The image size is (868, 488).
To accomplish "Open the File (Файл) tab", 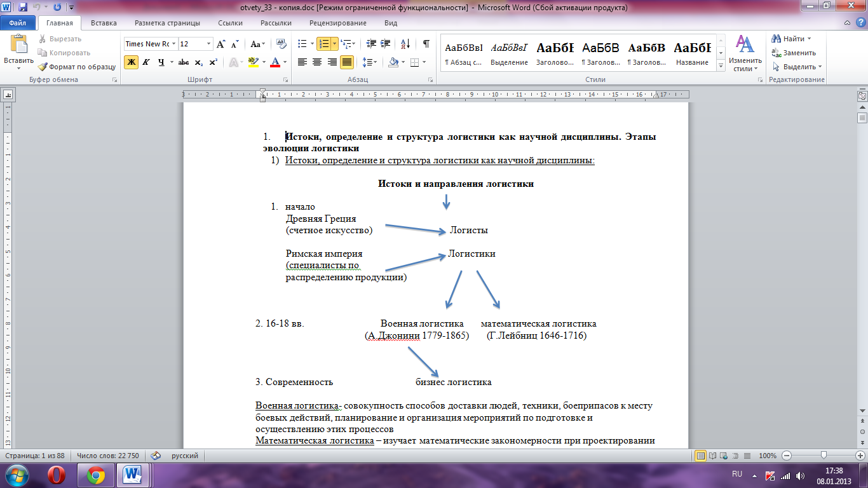I will [x=18, y=23].
